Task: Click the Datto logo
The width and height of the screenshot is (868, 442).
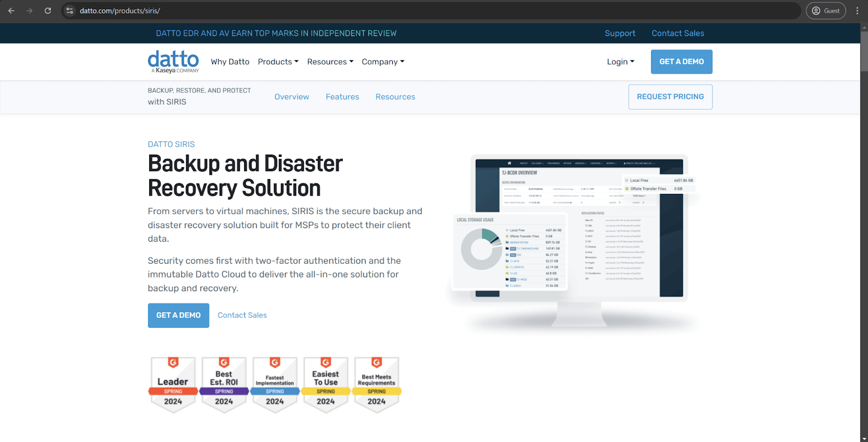Action: pos(173,61)
